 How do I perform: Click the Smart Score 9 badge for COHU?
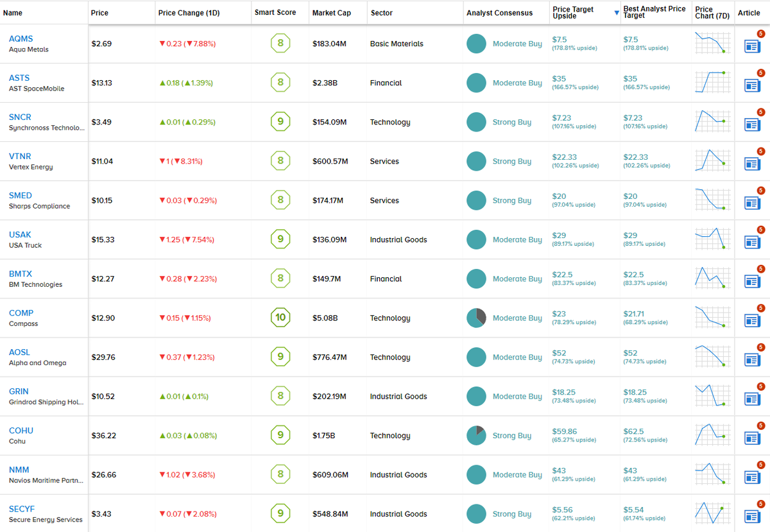click(x=280, y=435)
